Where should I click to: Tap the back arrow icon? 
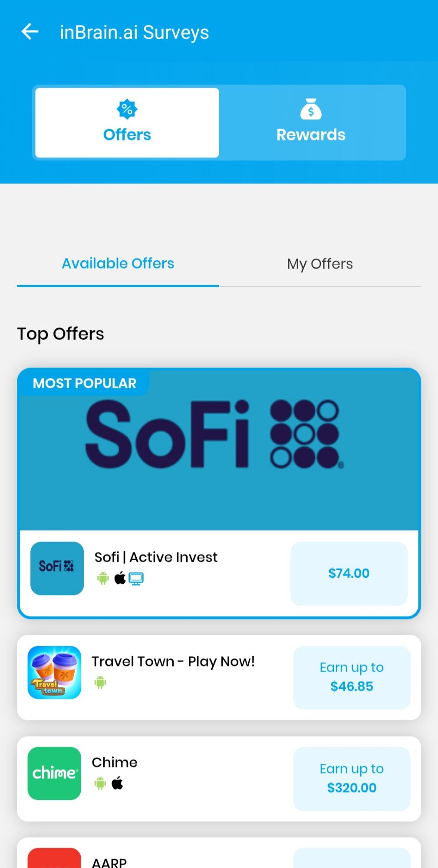30,32
